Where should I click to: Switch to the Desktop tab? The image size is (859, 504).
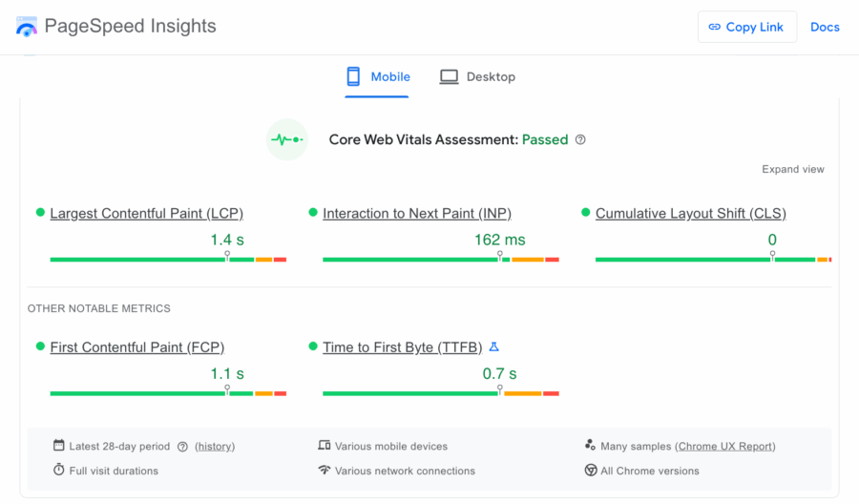click(x=477, y=77)
